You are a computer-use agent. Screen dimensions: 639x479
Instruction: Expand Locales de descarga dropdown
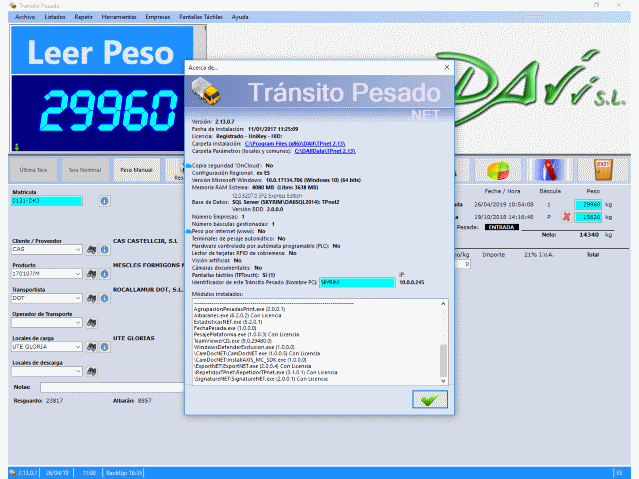(x=78, y=371)
